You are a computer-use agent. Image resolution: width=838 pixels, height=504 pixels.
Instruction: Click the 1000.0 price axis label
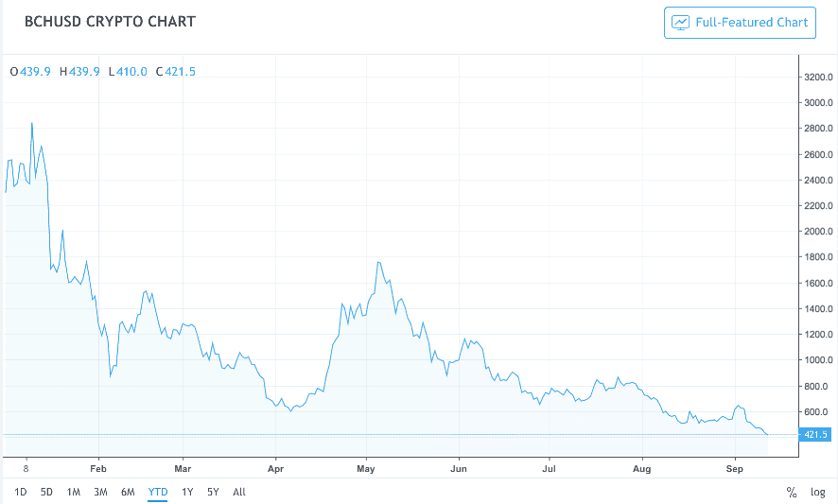click(x=818, y=360)
